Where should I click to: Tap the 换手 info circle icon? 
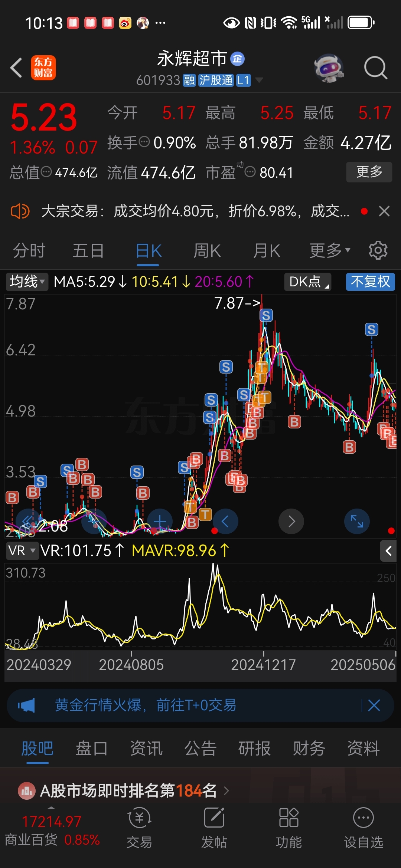click(144, 142)
